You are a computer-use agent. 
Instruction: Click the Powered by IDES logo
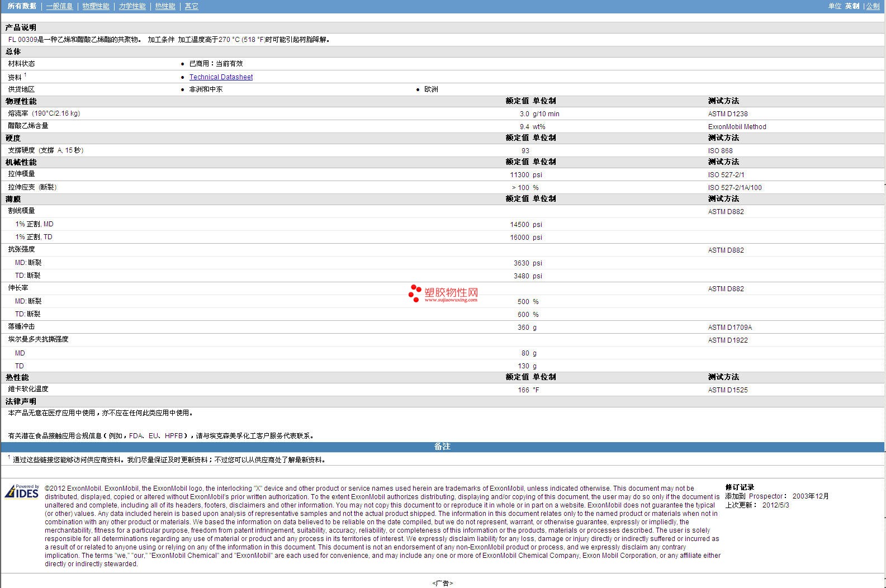pos(22,491)
